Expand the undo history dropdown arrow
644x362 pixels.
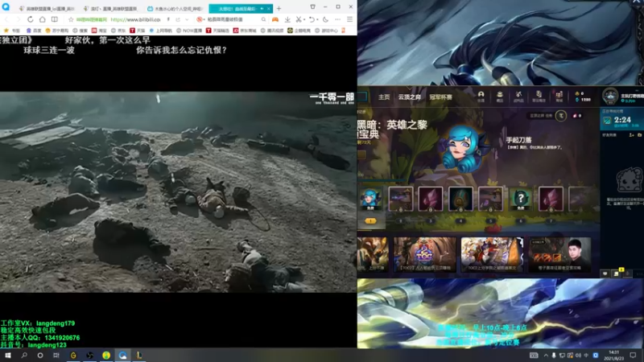[x=317, y=19]
